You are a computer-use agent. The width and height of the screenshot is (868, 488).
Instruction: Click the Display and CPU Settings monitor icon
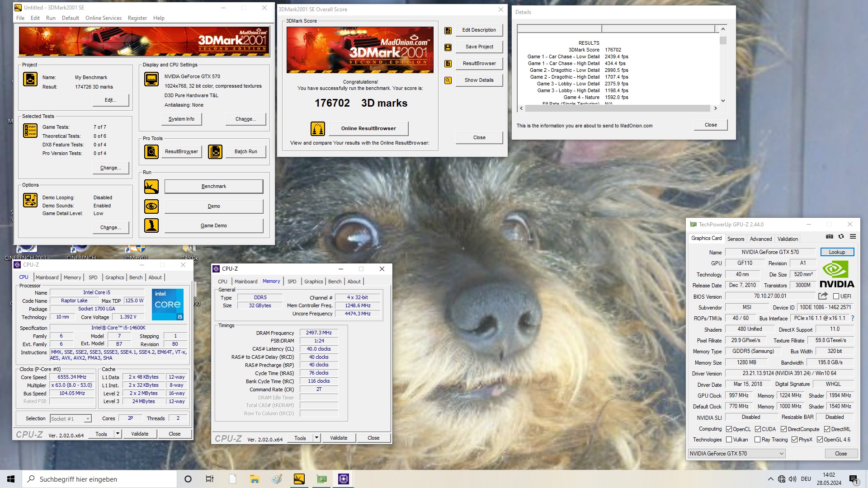click(x=151, y=79)
